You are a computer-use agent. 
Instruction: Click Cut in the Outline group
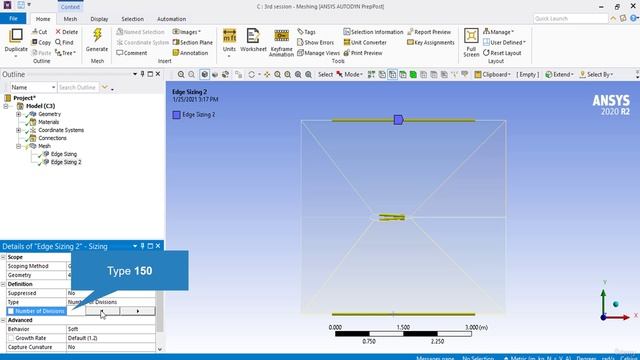[x=40, y=32]
